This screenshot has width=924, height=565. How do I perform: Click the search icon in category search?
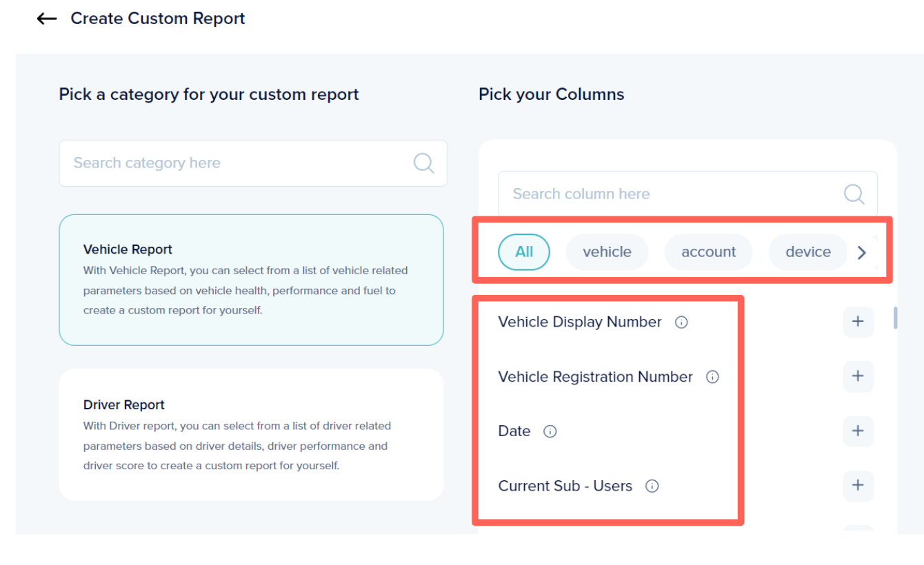tap(423, 163)
